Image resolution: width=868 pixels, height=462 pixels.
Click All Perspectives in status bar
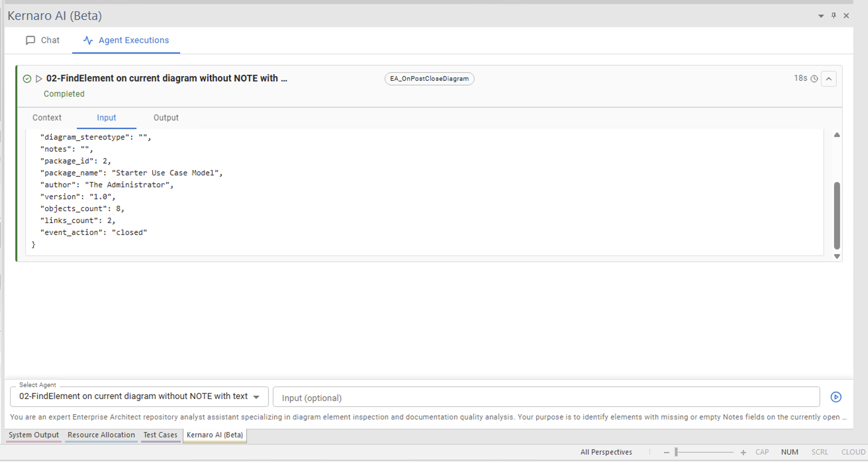click(x=606, y=452)
